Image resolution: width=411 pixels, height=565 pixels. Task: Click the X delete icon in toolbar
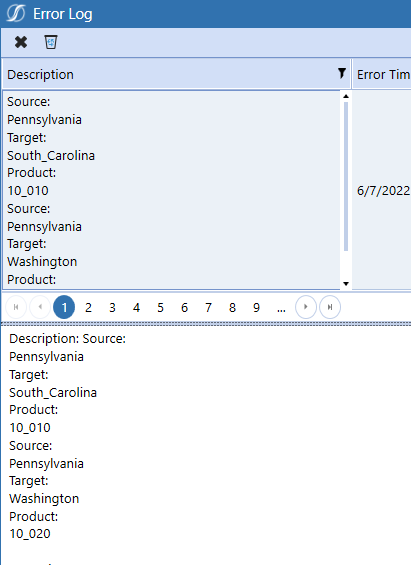[x=21, y=42]
